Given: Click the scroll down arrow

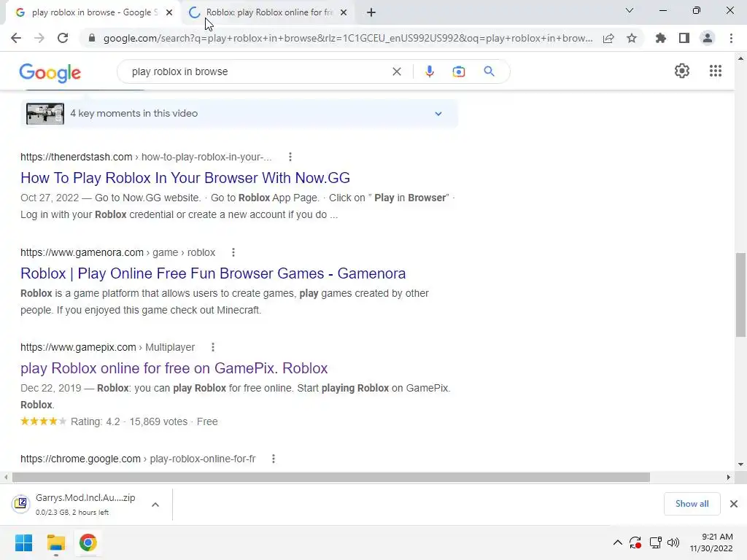Looking at the screenshot, I should 740,464.
